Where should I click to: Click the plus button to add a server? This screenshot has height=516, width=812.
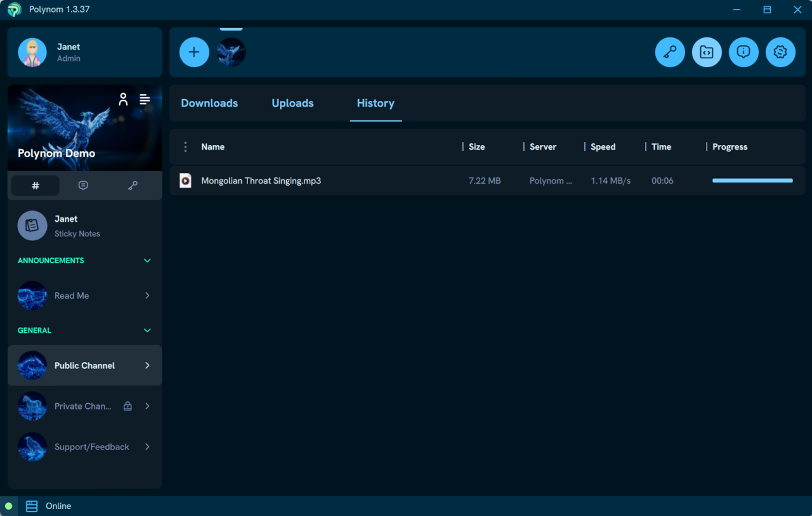(x=194, y=52)
